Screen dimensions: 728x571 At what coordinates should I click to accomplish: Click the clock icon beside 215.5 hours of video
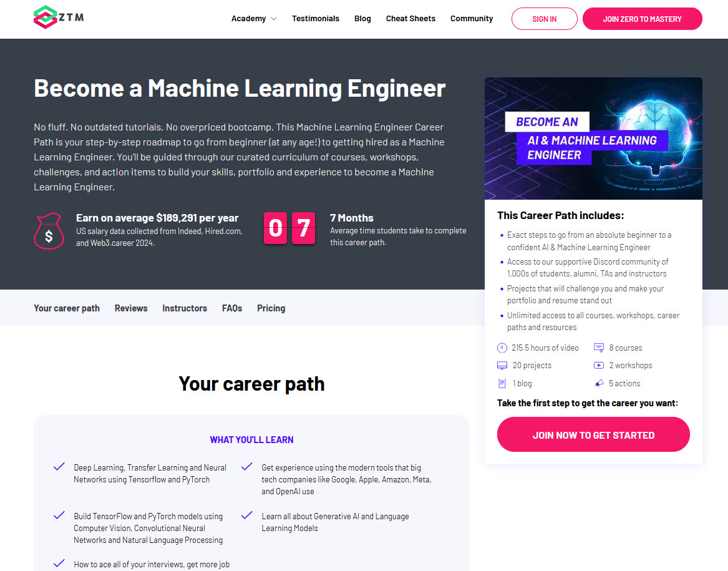click(x=502, y=348)
